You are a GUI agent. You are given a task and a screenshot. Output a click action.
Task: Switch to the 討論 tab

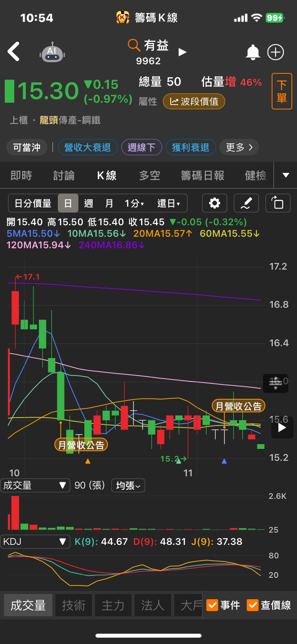click(64, 175)
